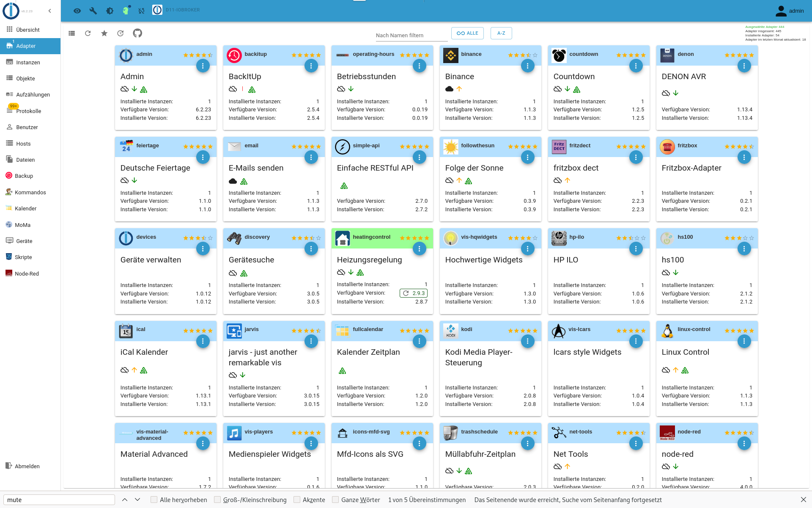Open Aufzählungen in the sidebar
The height and width of the screenshot is (508, 812).
point(30,94)
